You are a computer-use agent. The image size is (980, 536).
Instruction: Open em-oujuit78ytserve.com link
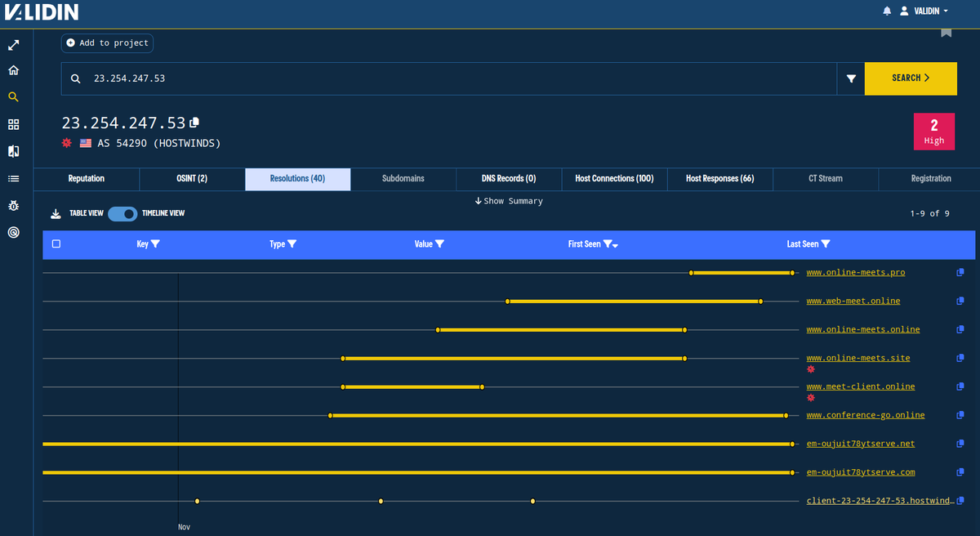pos(861,472)
